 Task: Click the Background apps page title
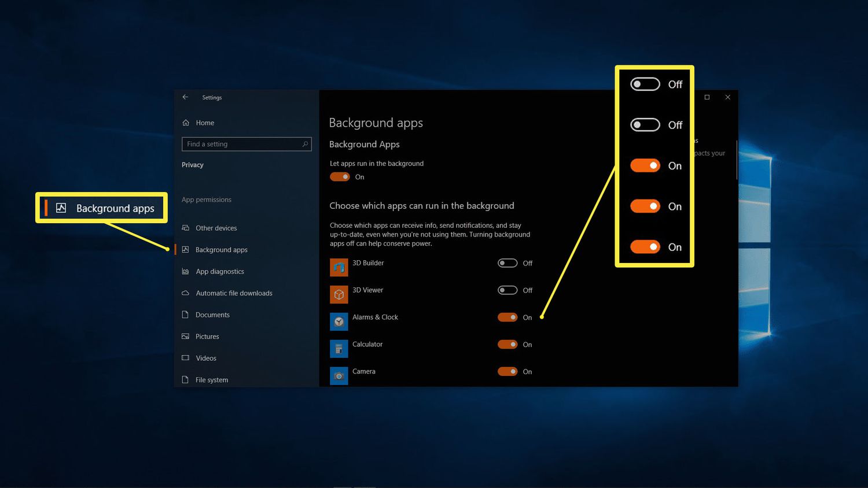(376, 123)
